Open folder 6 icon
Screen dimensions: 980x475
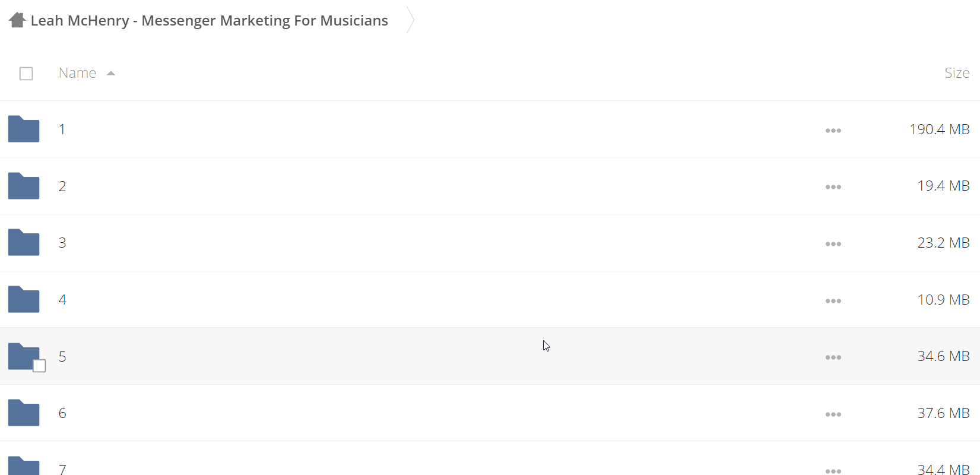(x=24, y=413)
